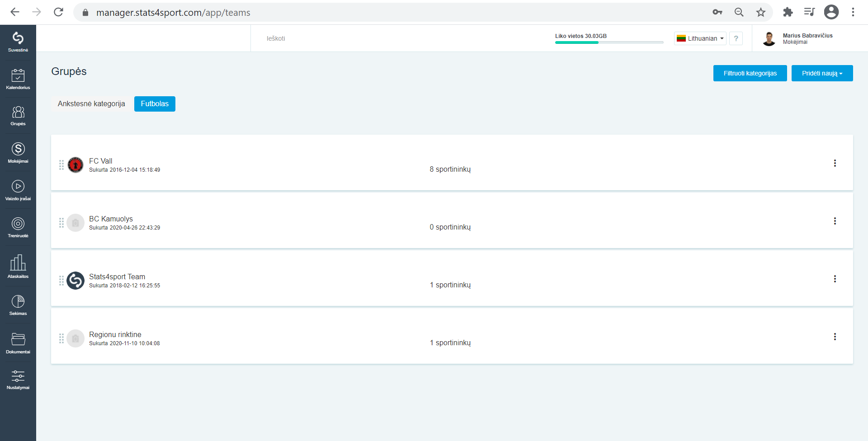868x441 pixels.
Task: Click the Stats4sport Team logo
Action: pos(75,281)
